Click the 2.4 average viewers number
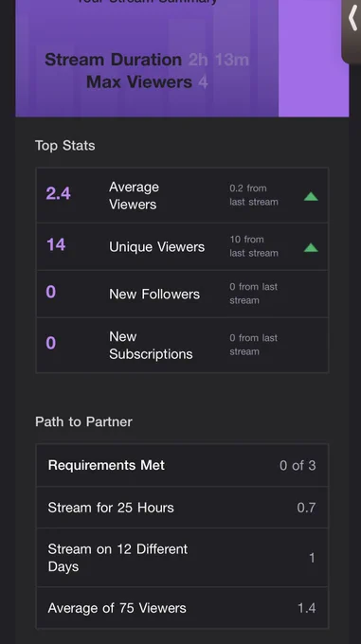Screen dimensions: 361x644 point(58,193)
